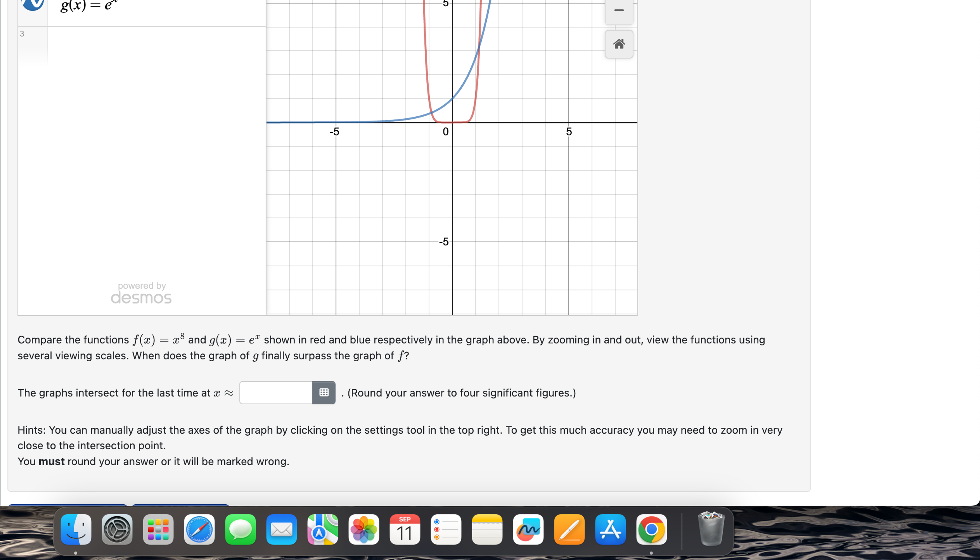Viewport: 980px width, 560px height.
Task: Open Apple Maps from the dock
Action: point(323,530)
